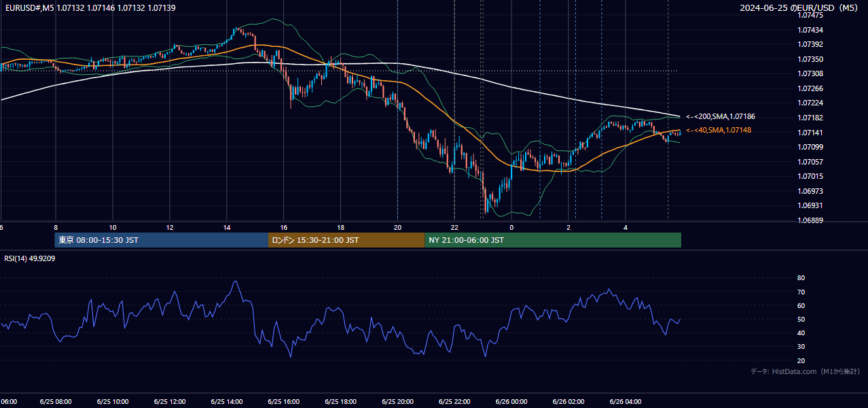Click the 6/26 00:00 bottom time label

pos(511,401)
